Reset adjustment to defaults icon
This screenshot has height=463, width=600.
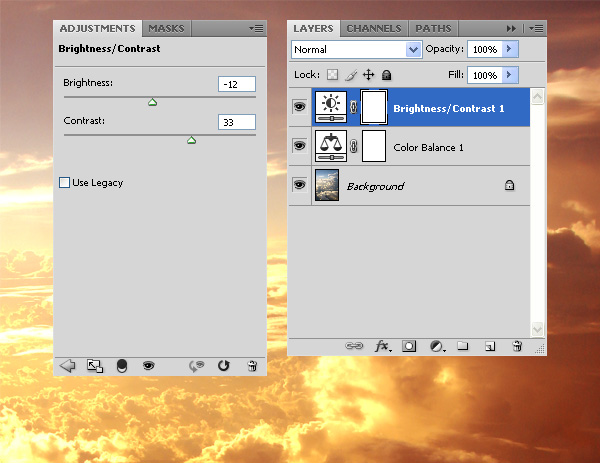click(223, 366)
